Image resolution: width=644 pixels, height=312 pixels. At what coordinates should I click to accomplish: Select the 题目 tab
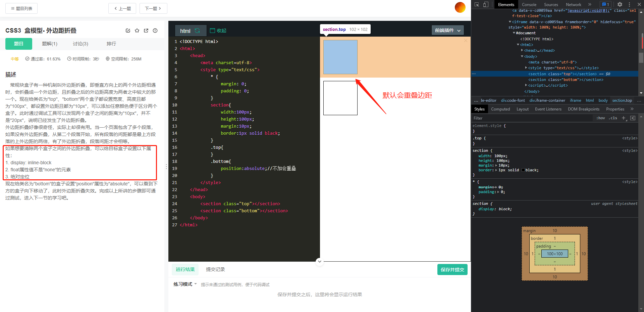19,44
